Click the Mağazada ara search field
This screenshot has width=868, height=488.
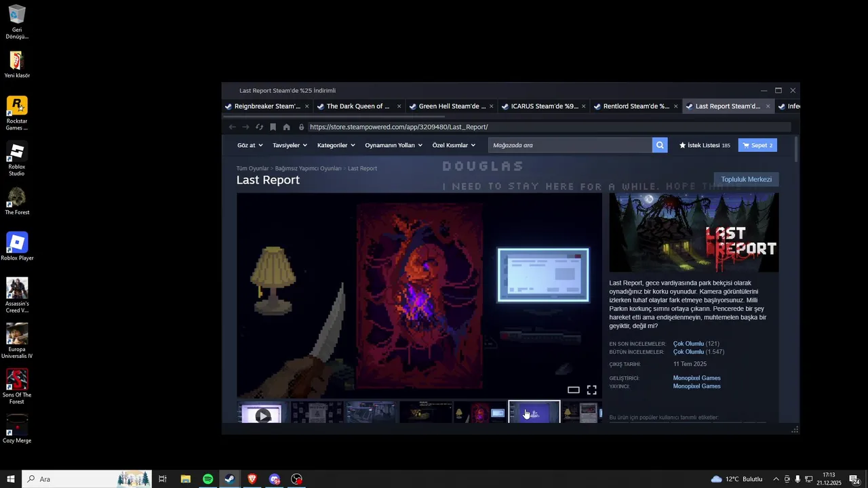[x=570, y=145]
